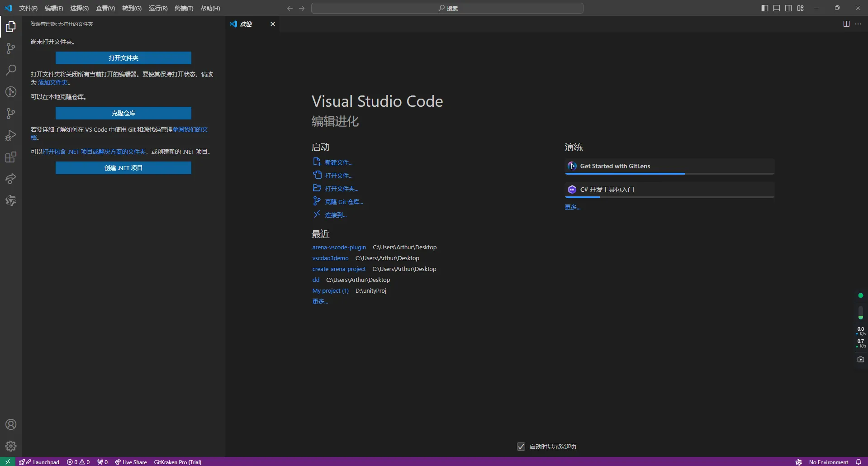Open the Explorer view in activity bar
Screen dimensions: 868x466
[11, 27]
